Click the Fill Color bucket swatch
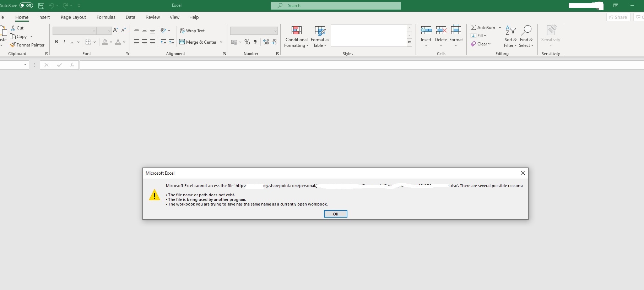 click(x=105, y=42)
